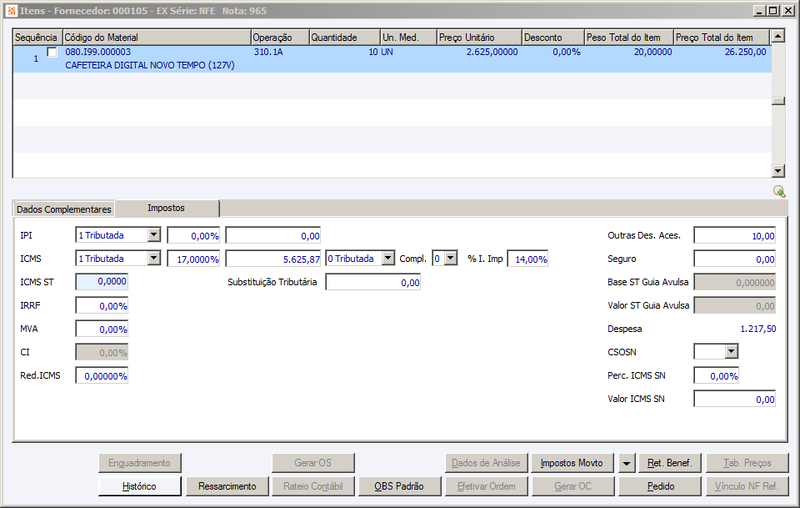Viewport: 800px width, 508px height.
Task: Open the IPI Tributada dropdown
Action: (154, 235)
